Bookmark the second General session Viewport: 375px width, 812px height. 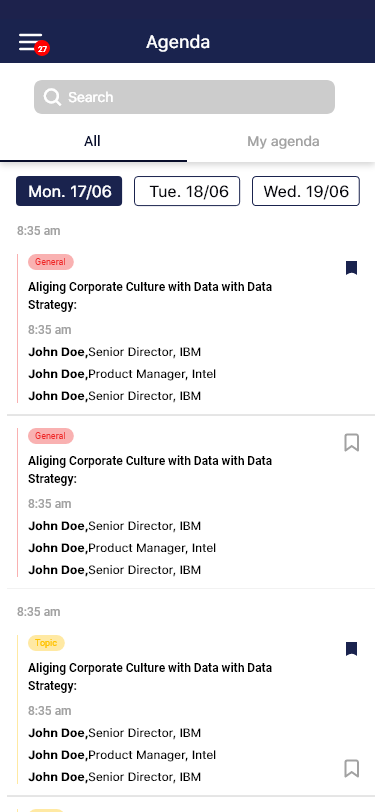(352, 442)
